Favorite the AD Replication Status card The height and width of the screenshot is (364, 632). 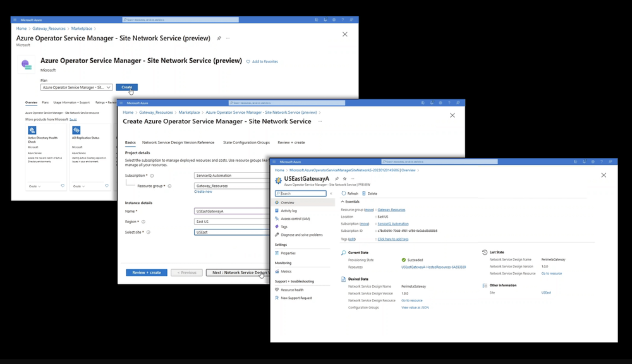(x=107, y=186)
